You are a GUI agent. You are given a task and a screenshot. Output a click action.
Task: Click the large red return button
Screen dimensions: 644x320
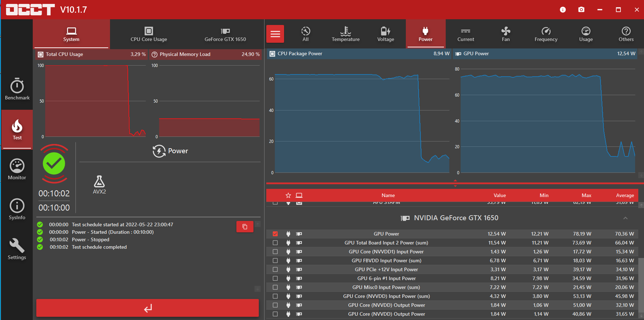pyautogui.click(x=147, y=308)
